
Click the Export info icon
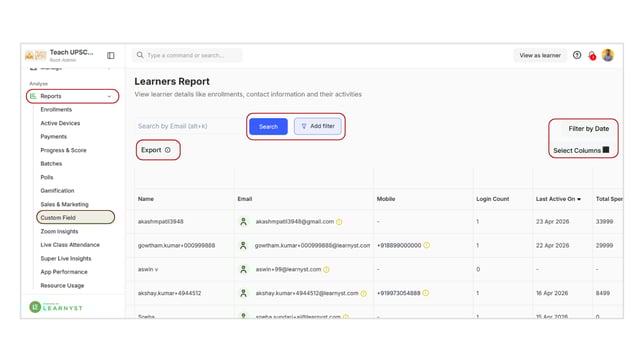tap(168, 150)
